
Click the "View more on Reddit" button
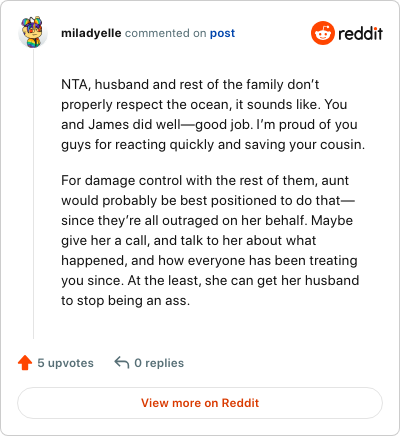[x=200, y=403]
